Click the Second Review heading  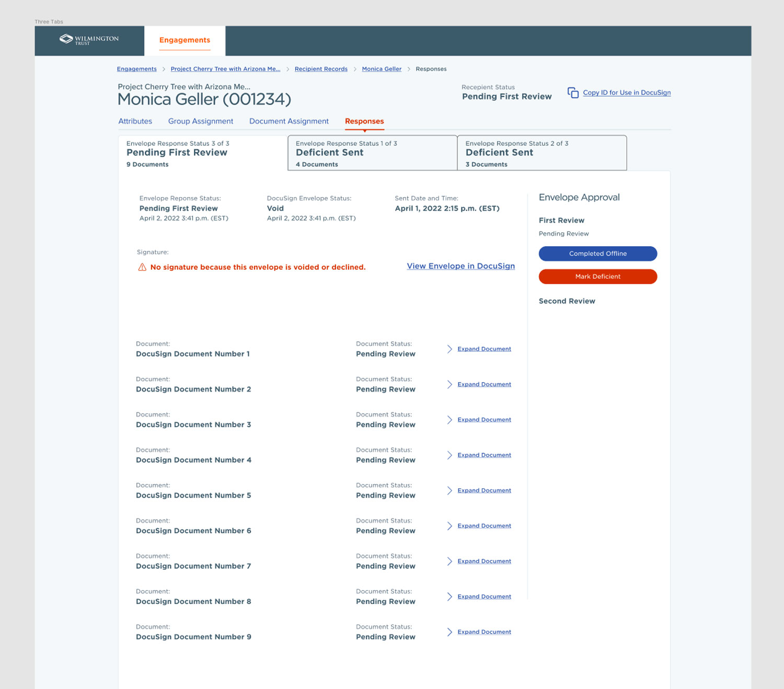tap(567, 301)
